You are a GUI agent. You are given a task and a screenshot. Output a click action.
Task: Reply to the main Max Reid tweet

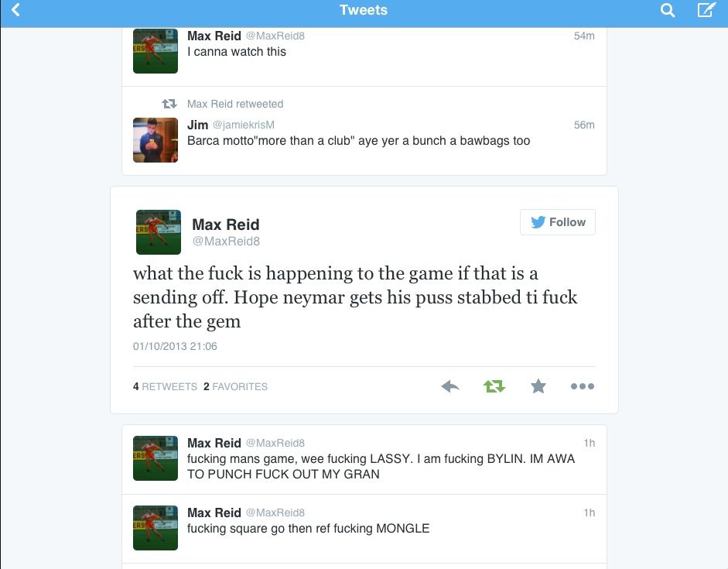coord(450,386)
